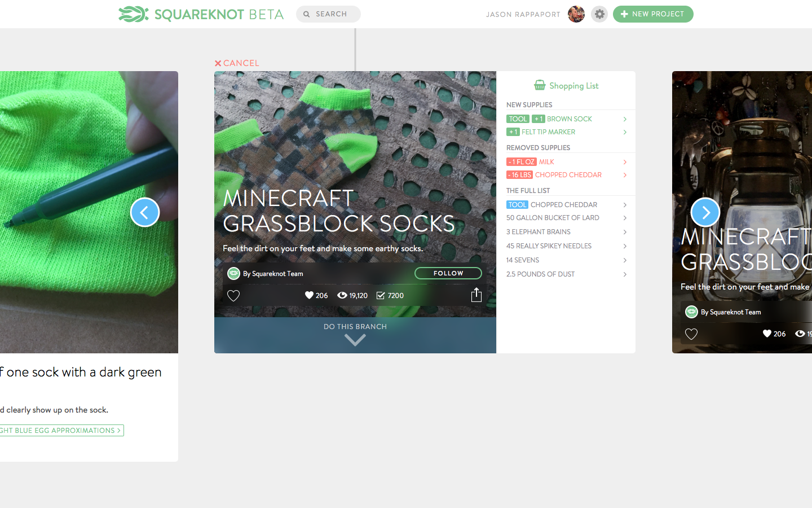Click the eye 19,120 views icon
Screen dimensions: 812x508
(x=342, y=295)
